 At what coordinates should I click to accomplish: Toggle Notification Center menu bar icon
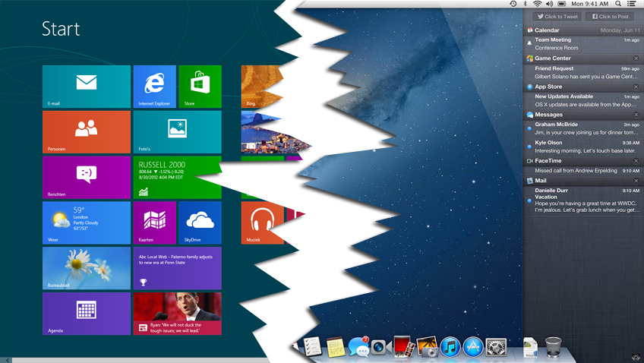(633, 5)
